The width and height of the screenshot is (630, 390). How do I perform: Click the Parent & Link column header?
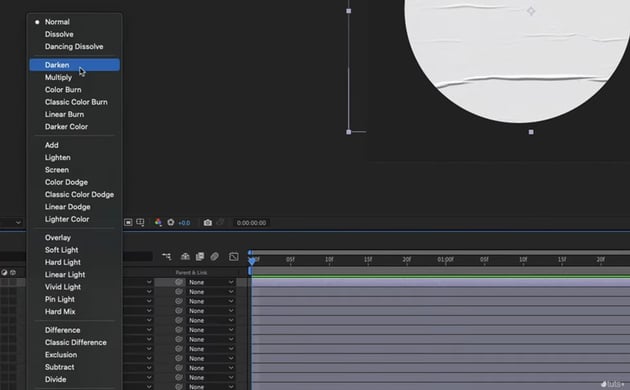pos(191,272)
